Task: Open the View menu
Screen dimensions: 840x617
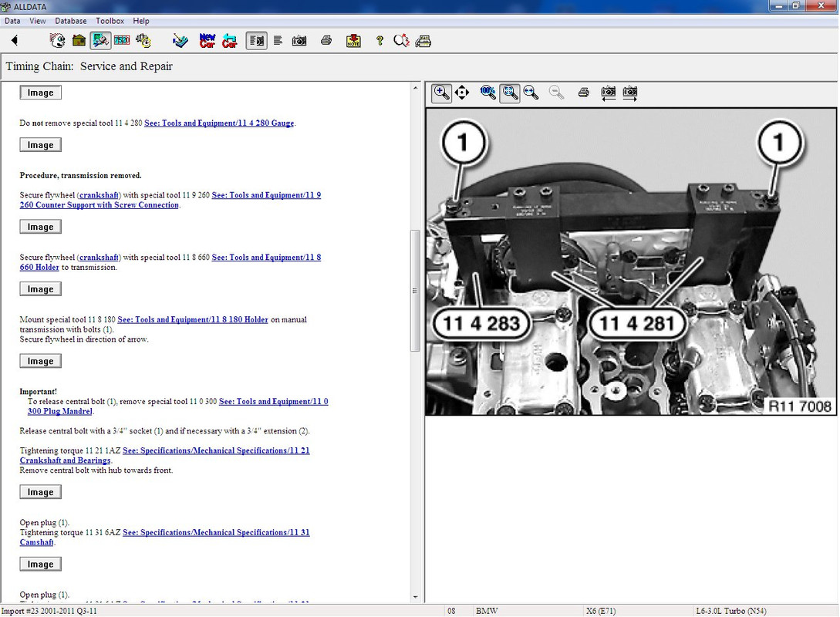Action: tap(38, 21)
